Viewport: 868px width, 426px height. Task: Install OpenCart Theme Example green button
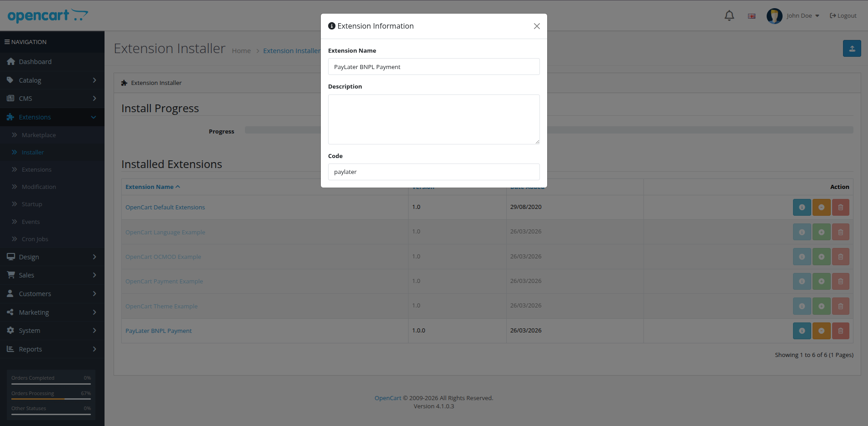coord(822,306)
